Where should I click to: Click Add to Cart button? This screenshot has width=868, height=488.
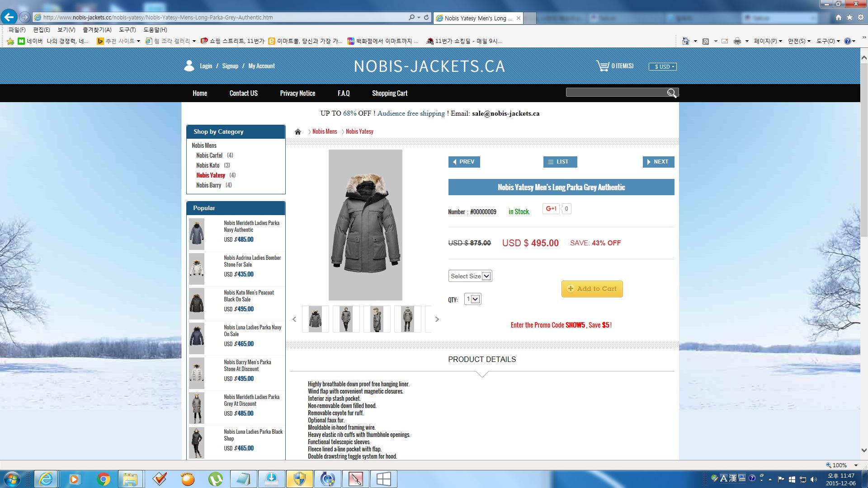pos(592,289)
